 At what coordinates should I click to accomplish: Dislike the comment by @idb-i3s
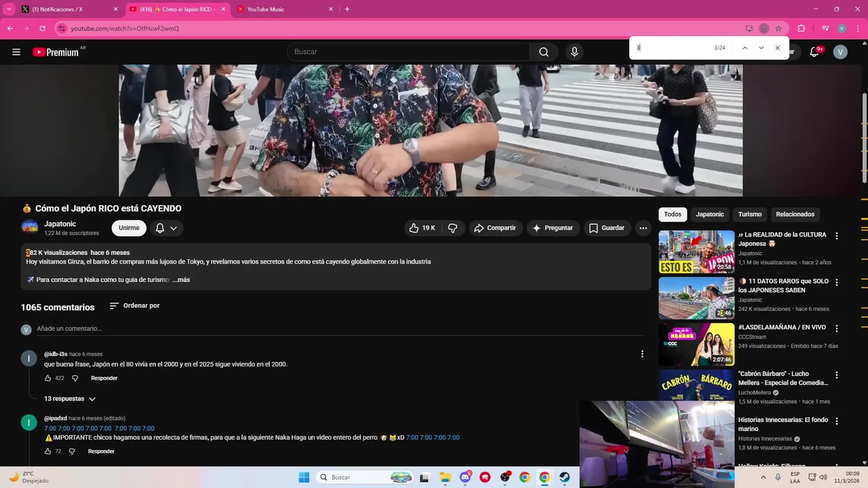(75, 378)
